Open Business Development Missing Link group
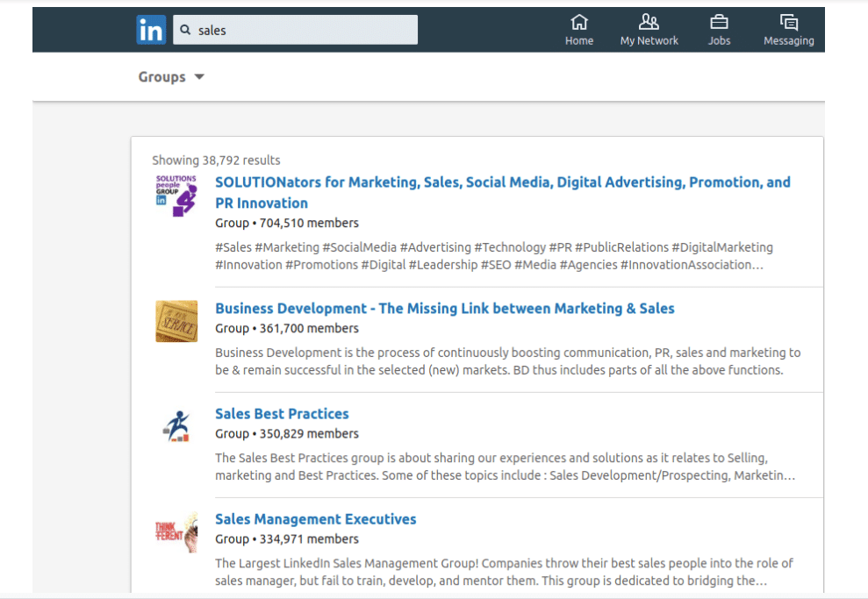The height and width of the screenshot is (599, 868). click(x=444, y=309)
